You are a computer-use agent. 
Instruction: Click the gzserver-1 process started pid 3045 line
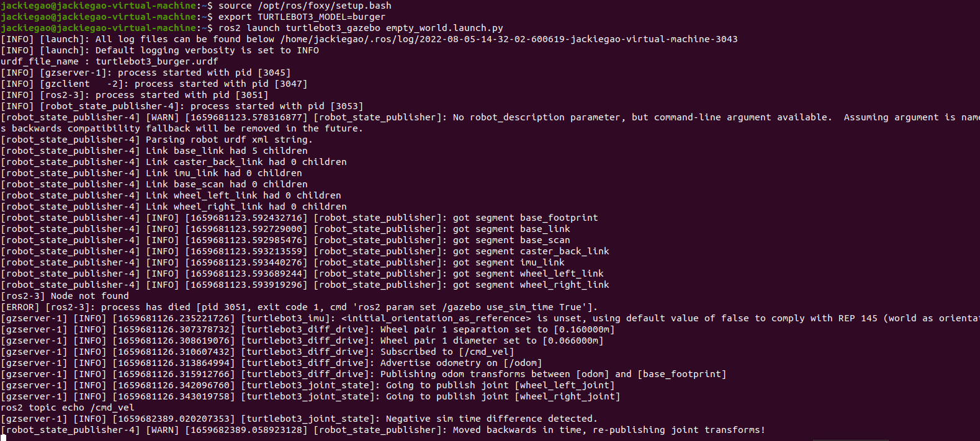tap(146, 73)
